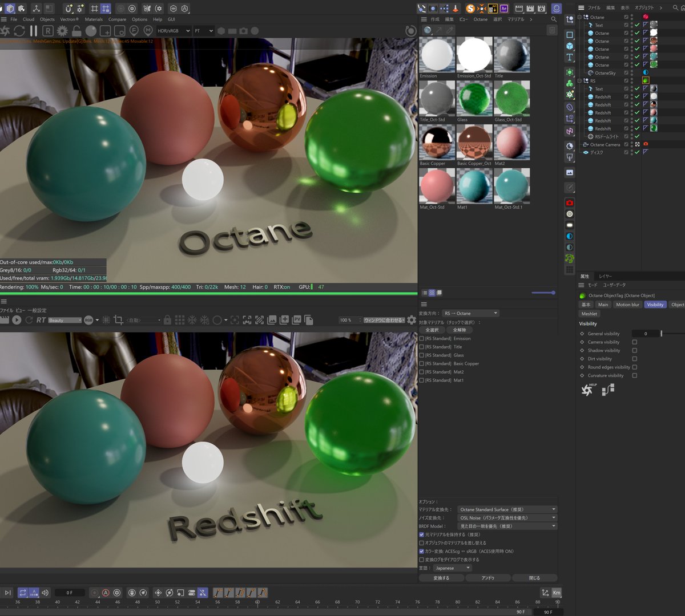This screenshot has width=685, height=616.
Task: Adjust the General visibility slider
Action: 661,334
